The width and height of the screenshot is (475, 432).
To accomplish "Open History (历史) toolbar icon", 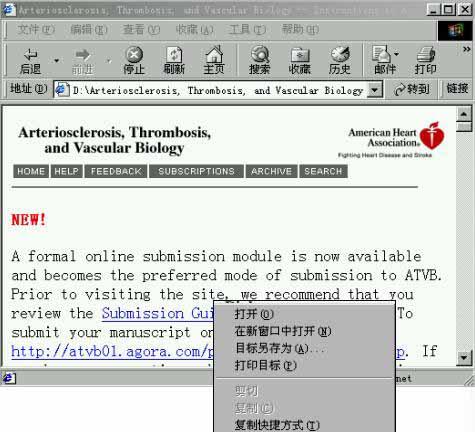I will pos(340,60).
